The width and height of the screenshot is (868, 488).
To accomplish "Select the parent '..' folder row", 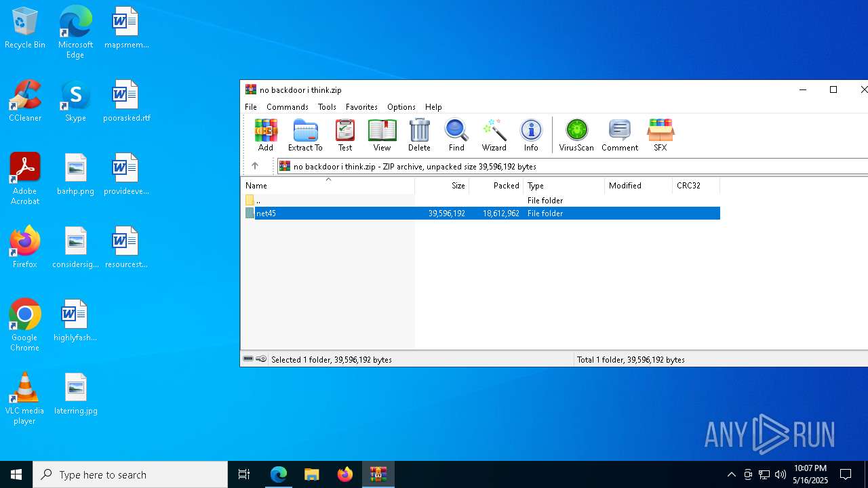I will tap(481, 201).
